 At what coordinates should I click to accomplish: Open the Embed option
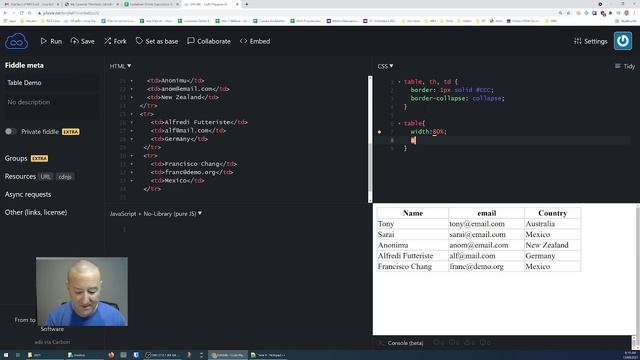coord(255,41)
